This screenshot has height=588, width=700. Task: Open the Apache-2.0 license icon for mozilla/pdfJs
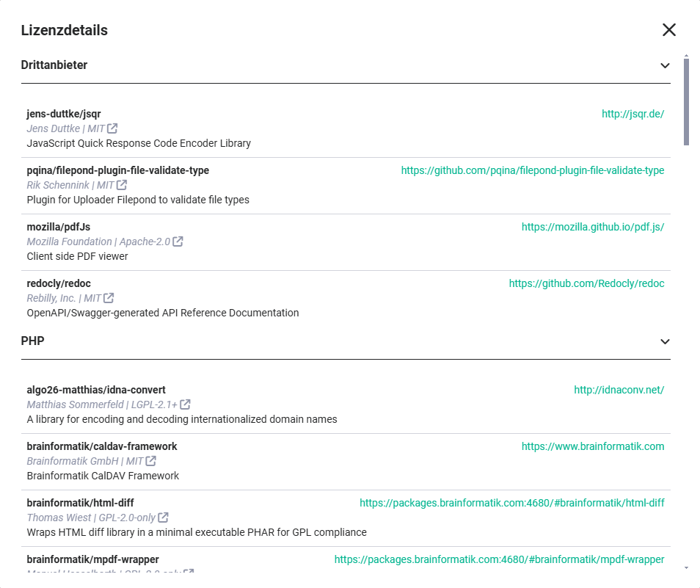(178, 242)
